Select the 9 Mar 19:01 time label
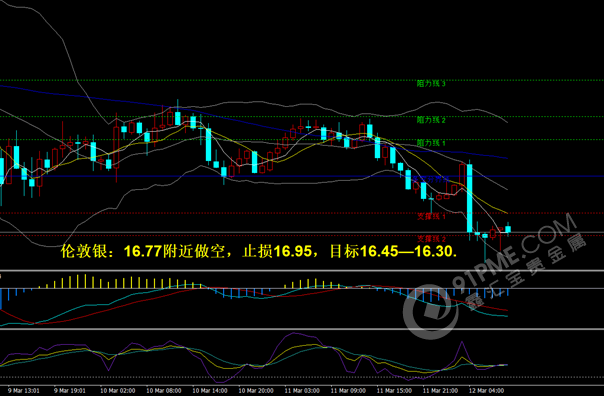 click(x=70, y=391)
